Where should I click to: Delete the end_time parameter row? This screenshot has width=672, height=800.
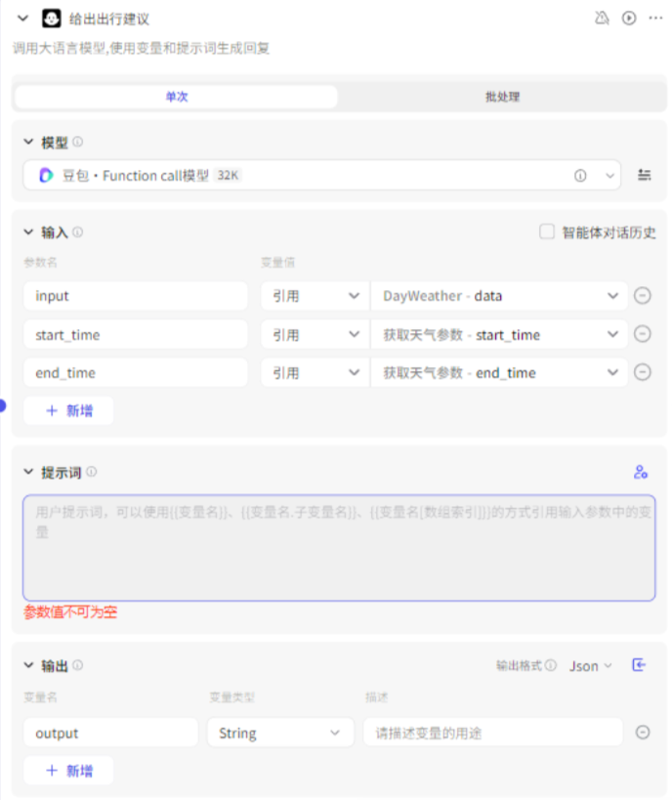pos(643,372)
